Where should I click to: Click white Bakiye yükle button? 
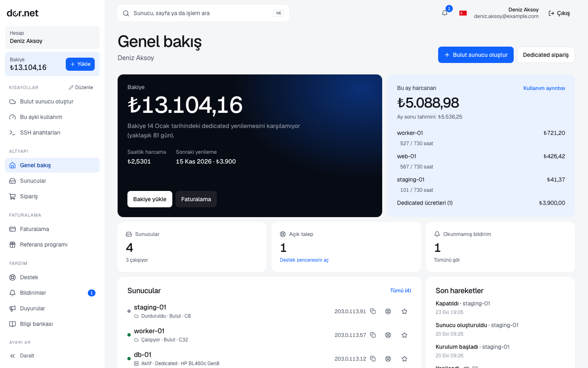click(x=150, y=199)
